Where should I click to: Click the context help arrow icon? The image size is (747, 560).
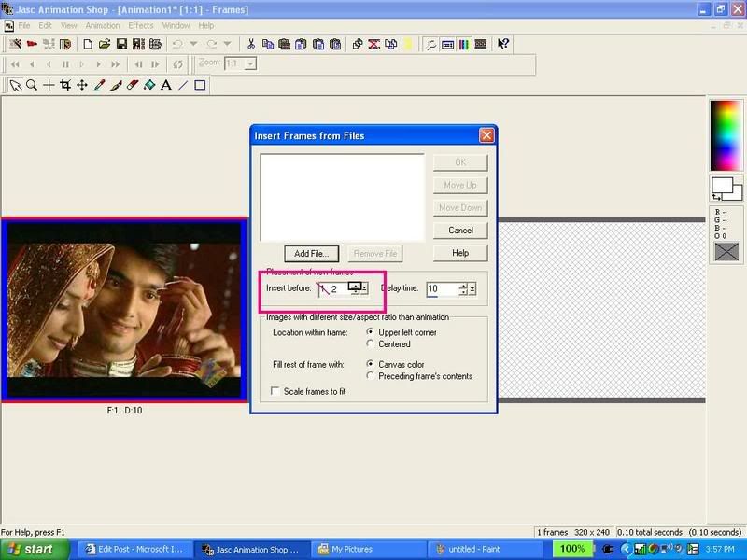pos(503,44)
